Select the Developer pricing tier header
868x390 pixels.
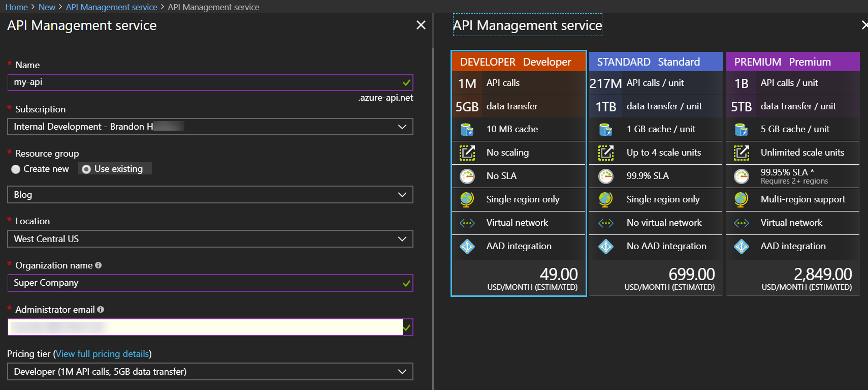point(519,62)
